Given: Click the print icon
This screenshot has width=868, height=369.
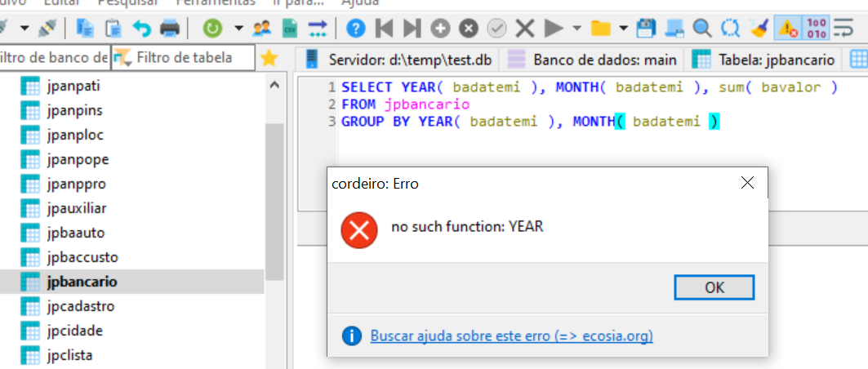Looking at the screenshot, I should click(170, 28).
